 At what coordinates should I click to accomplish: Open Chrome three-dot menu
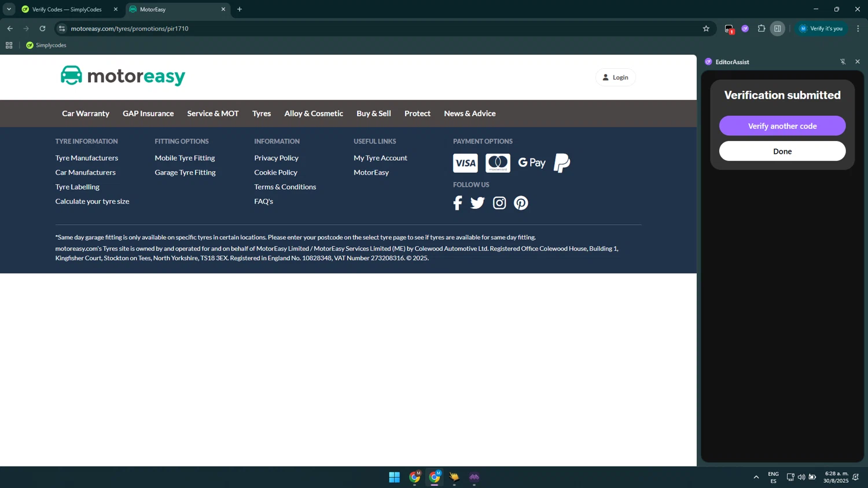tap(858, 28)
